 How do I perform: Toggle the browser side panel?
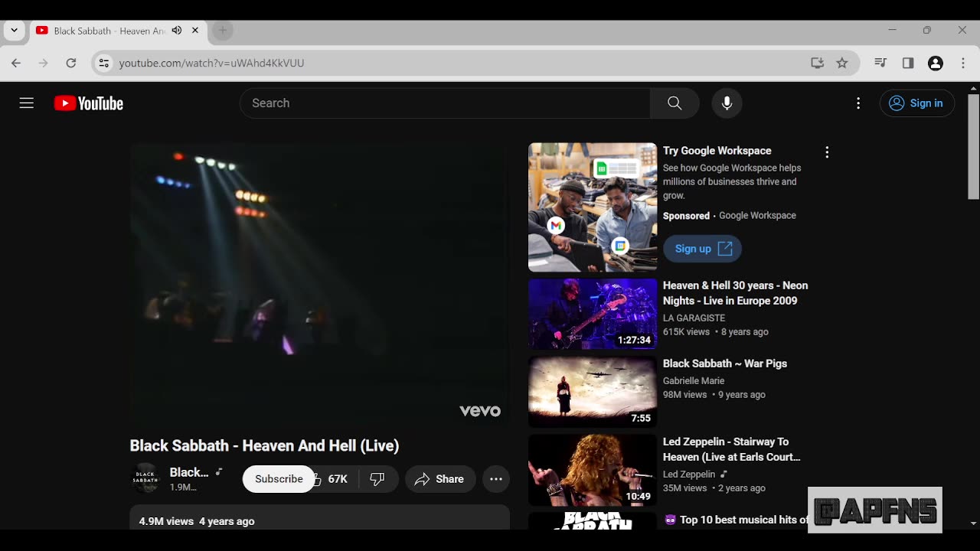[x=908, y=63]
